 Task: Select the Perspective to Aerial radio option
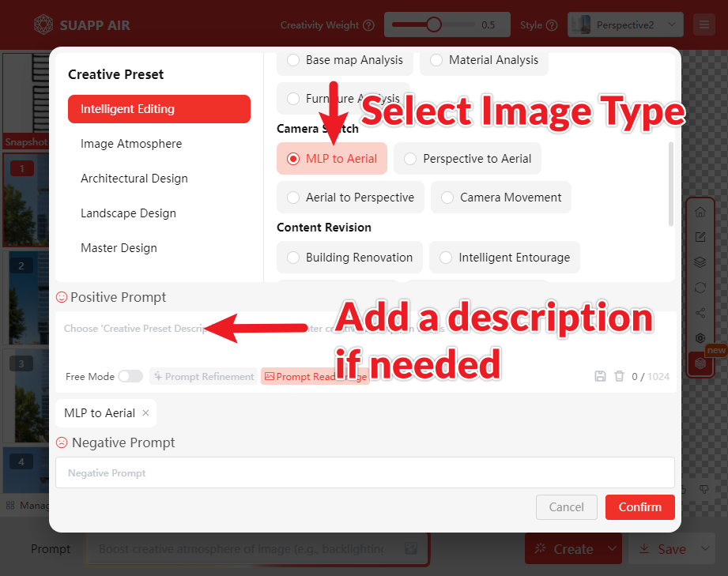point(467,159)
